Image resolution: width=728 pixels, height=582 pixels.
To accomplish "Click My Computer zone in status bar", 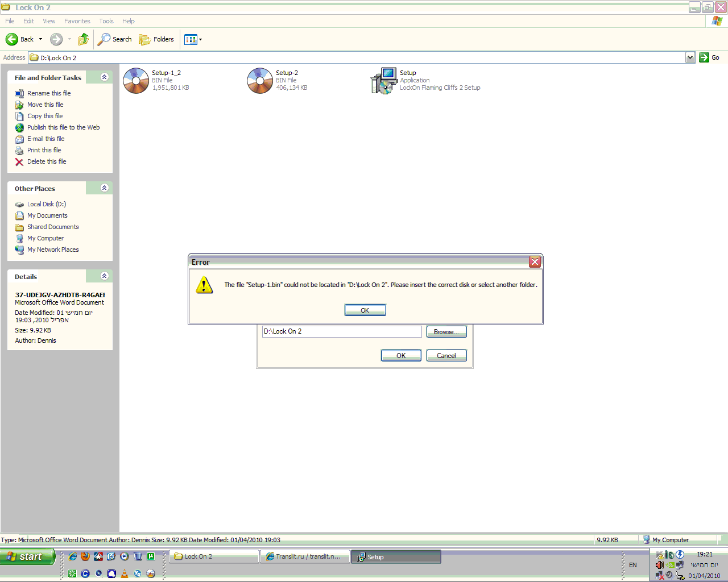I will coord(665,539).
